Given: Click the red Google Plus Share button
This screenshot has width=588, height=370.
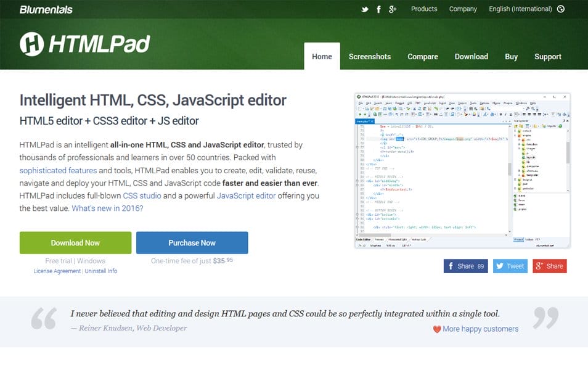Looking at the screenshot, I should (549, 266).
